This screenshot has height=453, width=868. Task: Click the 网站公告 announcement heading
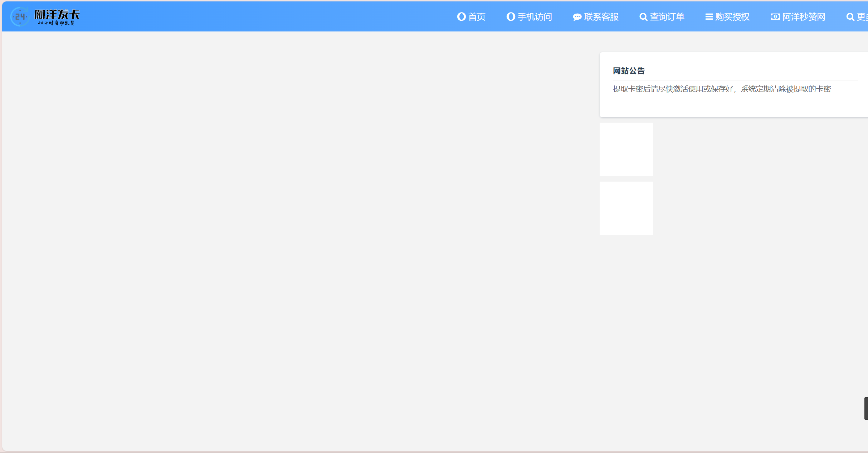tap(629, 70)
